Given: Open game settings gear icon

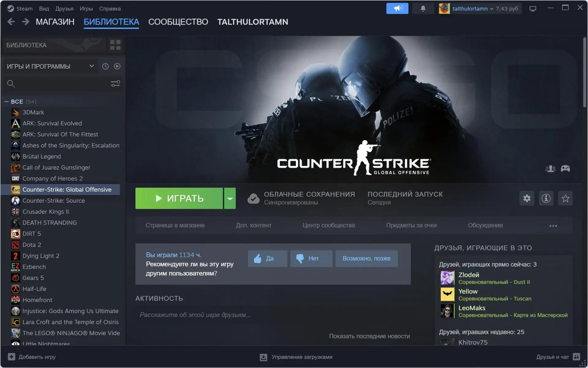Looking at the screenshot, I should click(x=527, y=198).
